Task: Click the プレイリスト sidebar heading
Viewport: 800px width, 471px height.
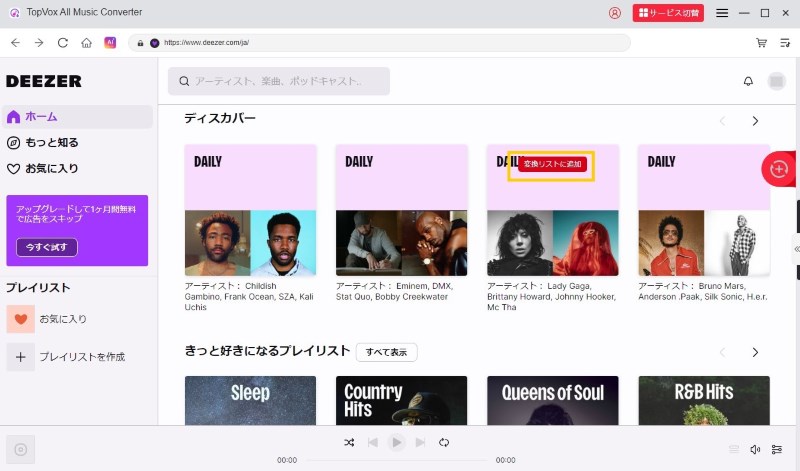Action: pyautogui.click(x=38, y=288)
